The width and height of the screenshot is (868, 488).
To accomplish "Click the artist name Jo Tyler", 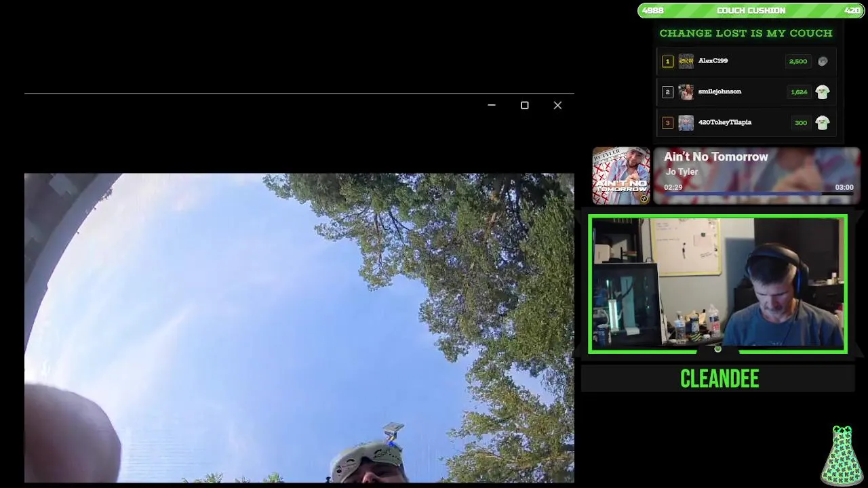I will click(682, 172).
